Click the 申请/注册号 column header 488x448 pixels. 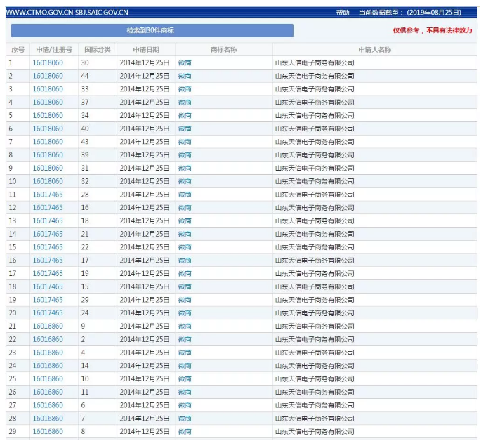click(54, 50)
